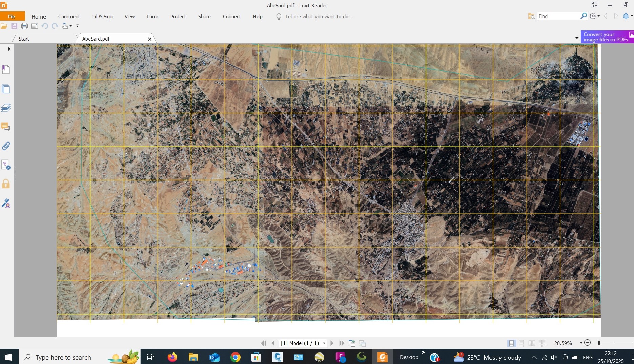The width and height of the screenshot is (634, 364).
Task: Show the Comments panel in the sidebar
Action: click(6, 127)
